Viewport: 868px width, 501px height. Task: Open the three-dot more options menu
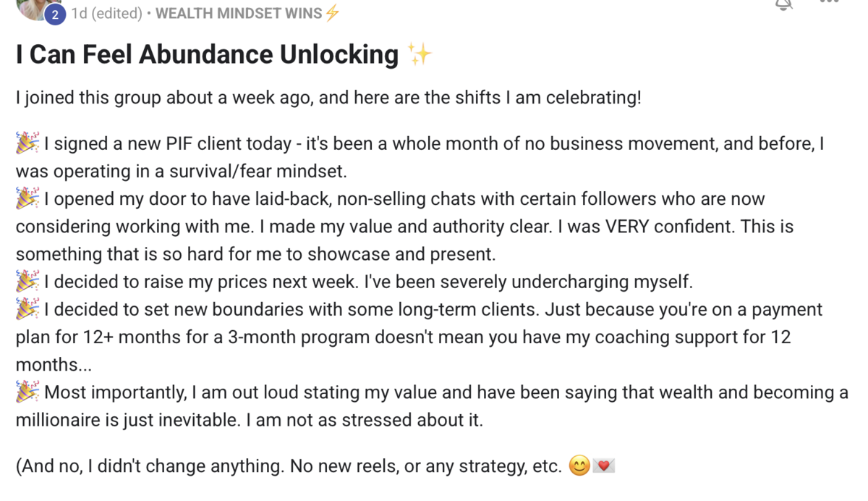click(x=829, y=2)
